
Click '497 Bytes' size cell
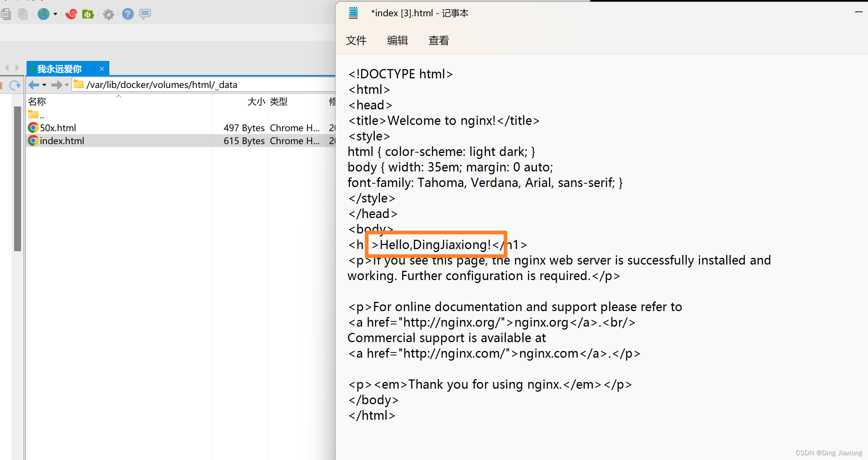(244, 128)
